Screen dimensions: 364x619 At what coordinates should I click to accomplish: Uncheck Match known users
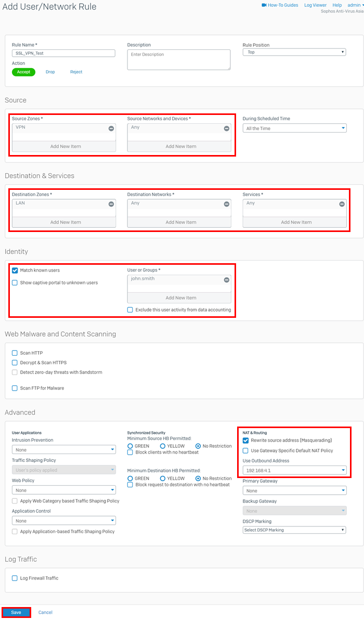click(14, 270)
